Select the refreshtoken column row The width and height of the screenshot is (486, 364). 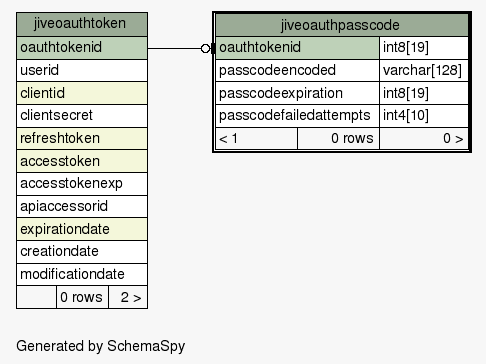82,138
